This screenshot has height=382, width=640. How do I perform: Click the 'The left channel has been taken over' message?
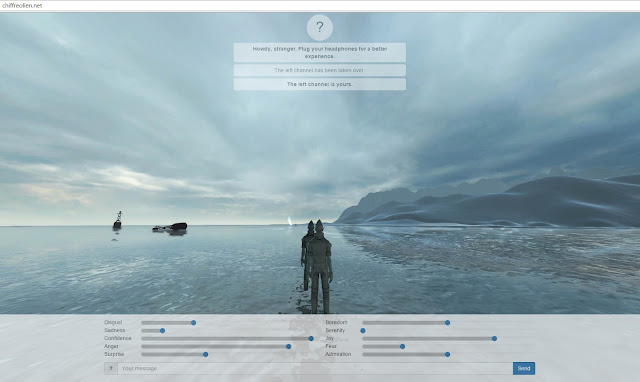point(320,70)
